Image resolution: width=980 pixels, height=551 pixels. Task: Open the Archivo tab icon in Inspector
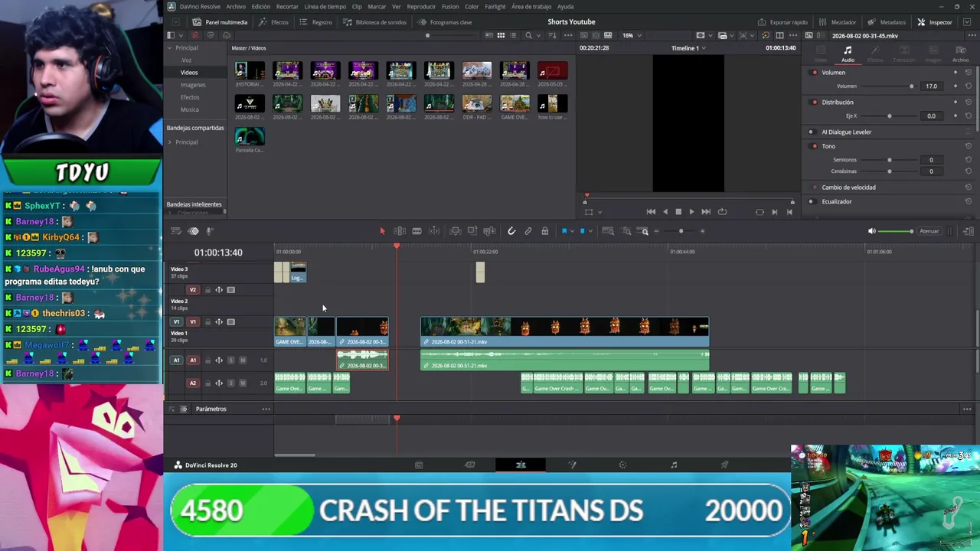960,54
